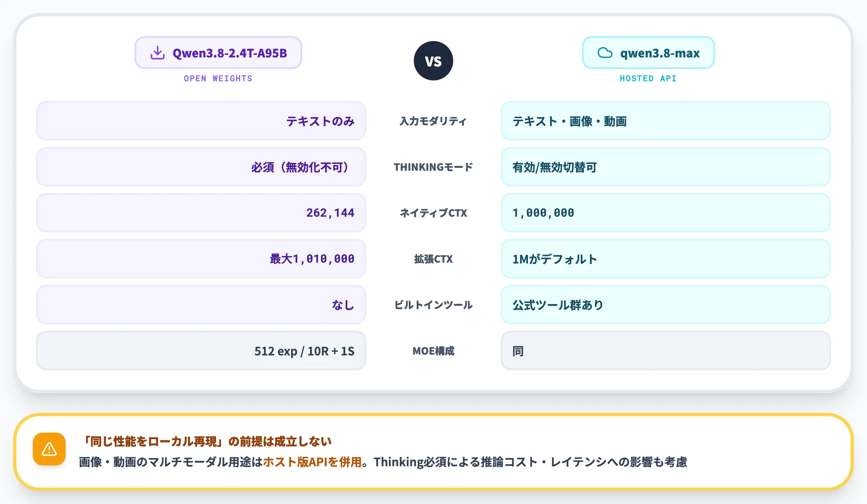867x504 pixels.
Task: Select the Qwen3.8-2.4T-A95B model badge
Action: click(218, 53)
